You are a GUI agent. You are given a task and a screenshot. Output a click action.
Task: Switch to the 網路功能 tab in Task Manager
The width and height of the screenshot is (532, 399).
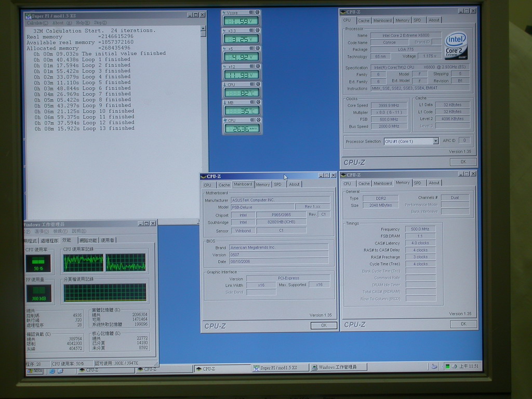pos(88,241)
